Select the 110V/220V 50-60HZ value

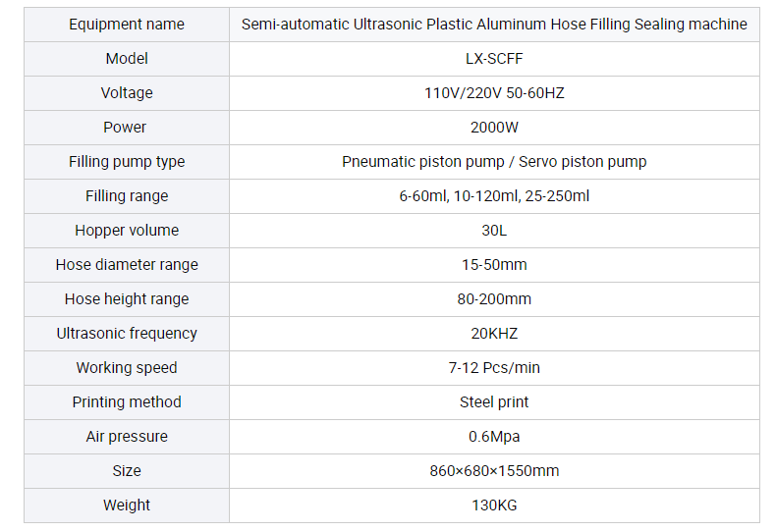pos(494,93)
